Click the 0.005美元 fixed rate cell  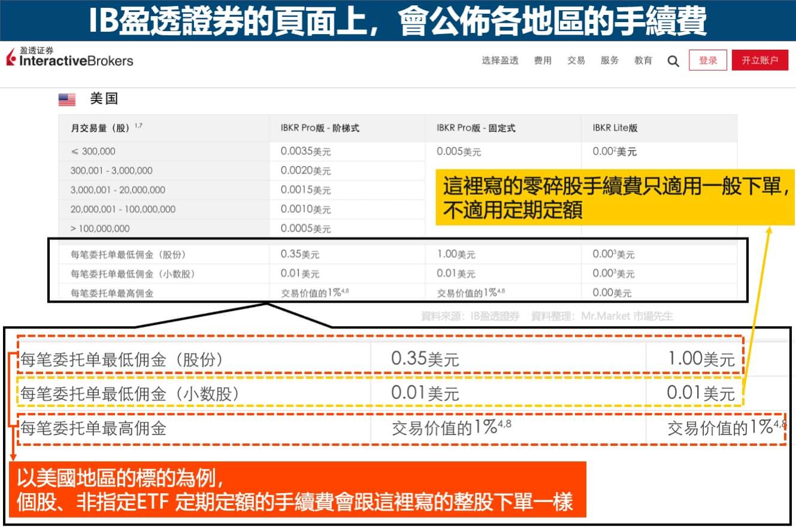click(459, 151)
